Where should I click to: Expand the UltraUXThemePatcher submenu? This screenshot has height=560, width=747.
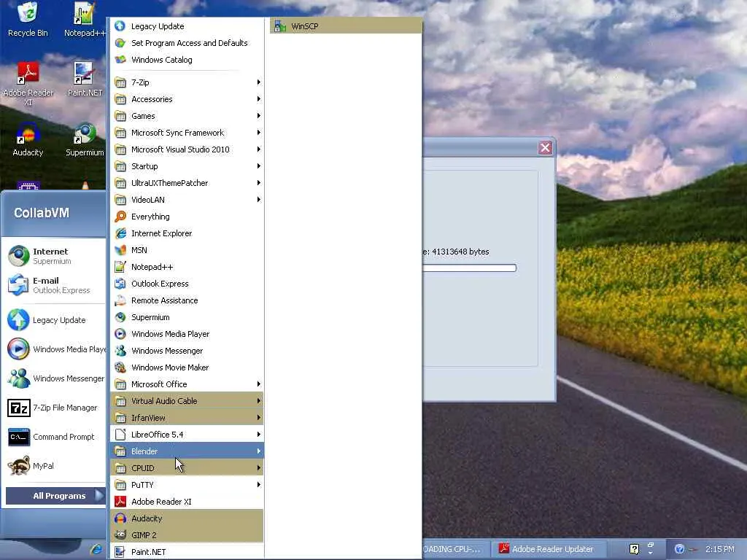click(x=187, y=183)
